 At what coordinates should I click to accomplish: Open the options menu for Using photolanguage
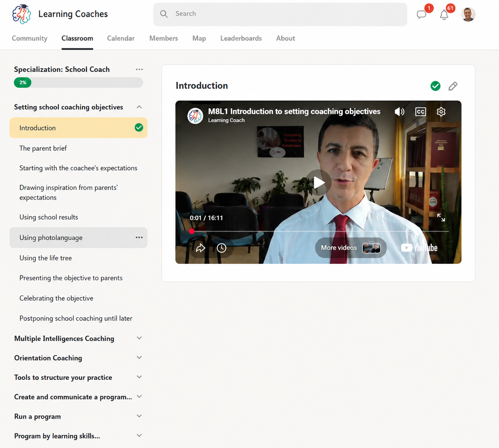pos(139,237)
